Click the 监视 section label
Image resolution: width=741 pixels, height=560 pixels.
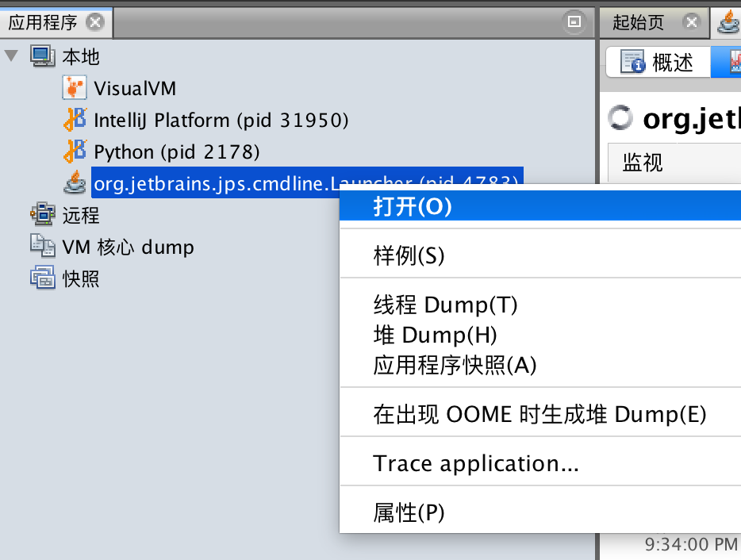(x=643, y=162)
